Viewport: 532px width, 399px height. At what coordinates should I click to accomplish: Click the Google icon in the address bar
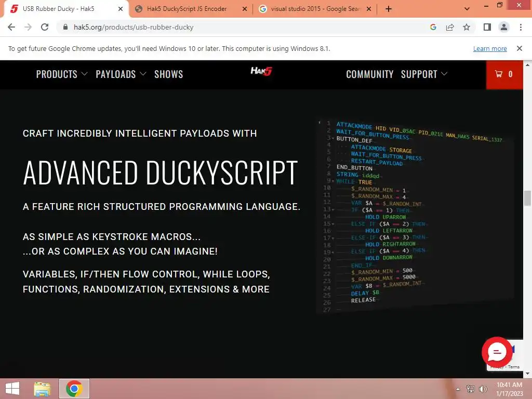coord(433,27)
